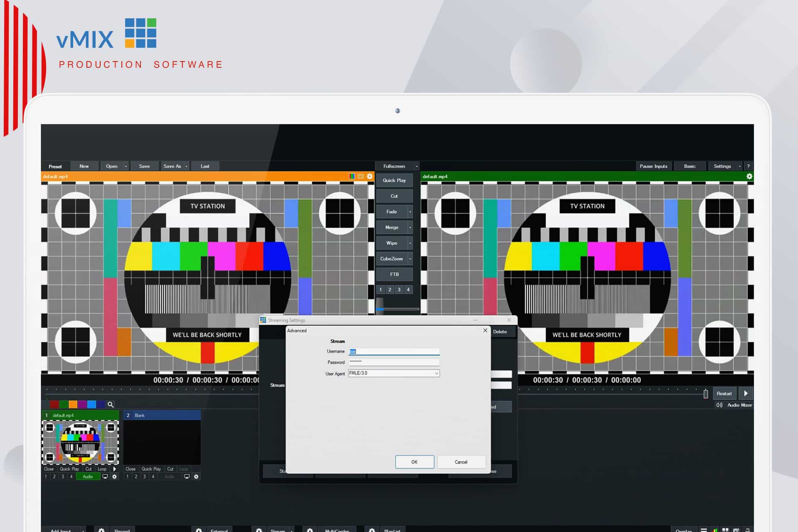Click Streaming Settings window vMix icon
The image size is (798, 532).
point(263,320)
